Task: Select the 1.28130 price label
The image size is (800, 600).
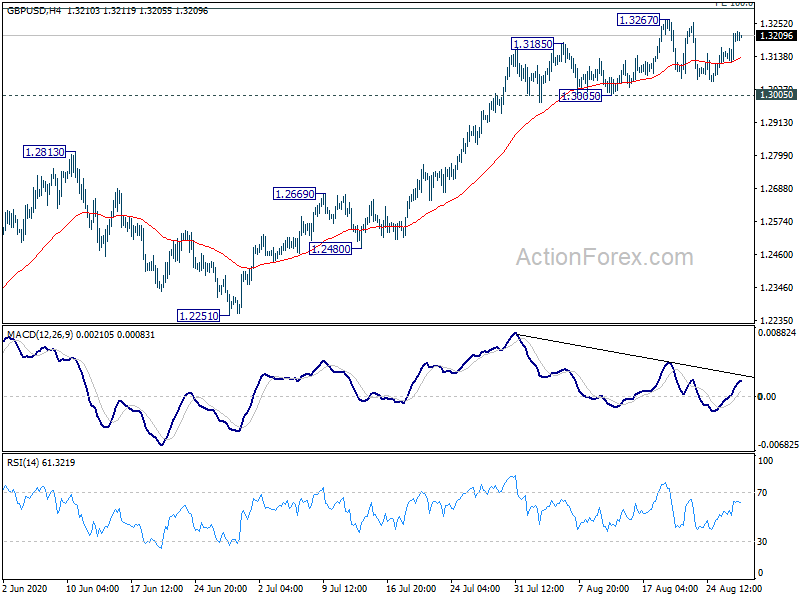Action: pos(45,152)
